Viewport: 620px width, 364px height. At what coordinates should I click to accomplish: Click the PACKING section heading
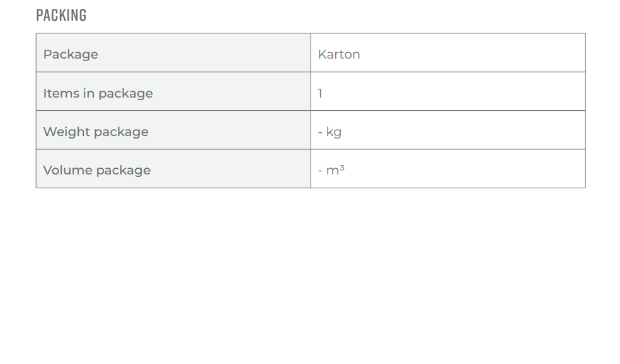(x=61, y=15)
